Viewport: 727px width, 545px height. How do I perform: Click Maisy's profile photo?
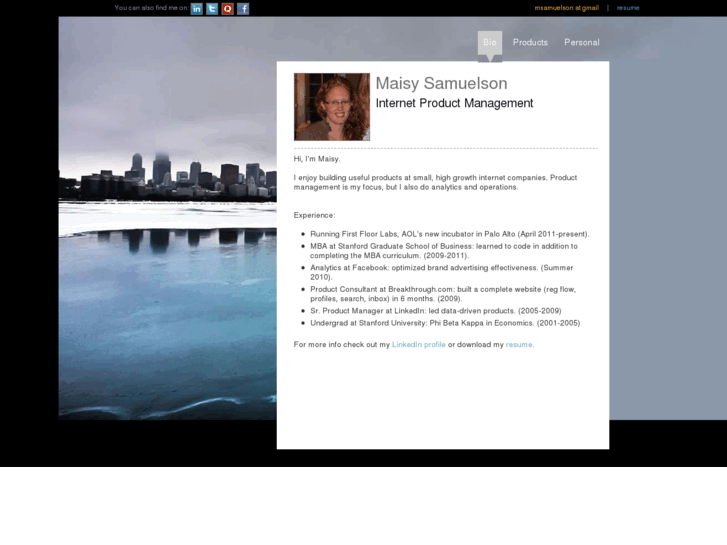pos(332,106)
